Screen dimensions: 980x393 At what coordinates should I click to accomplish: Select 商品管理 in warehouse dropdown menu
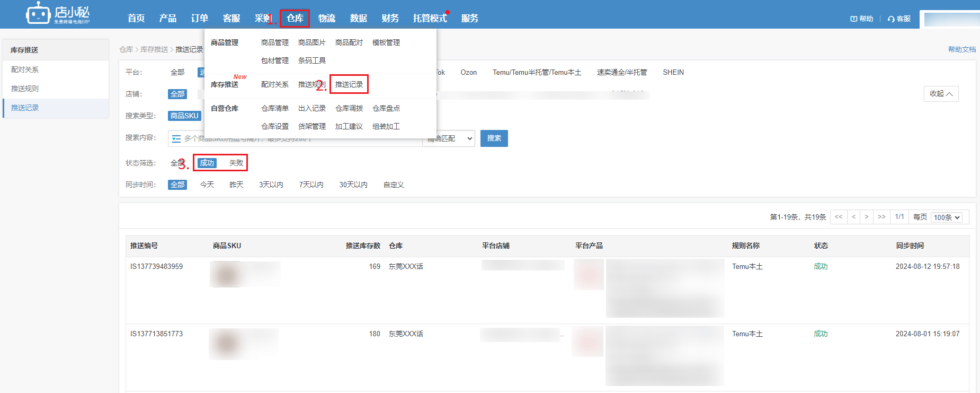coord(275,42)
